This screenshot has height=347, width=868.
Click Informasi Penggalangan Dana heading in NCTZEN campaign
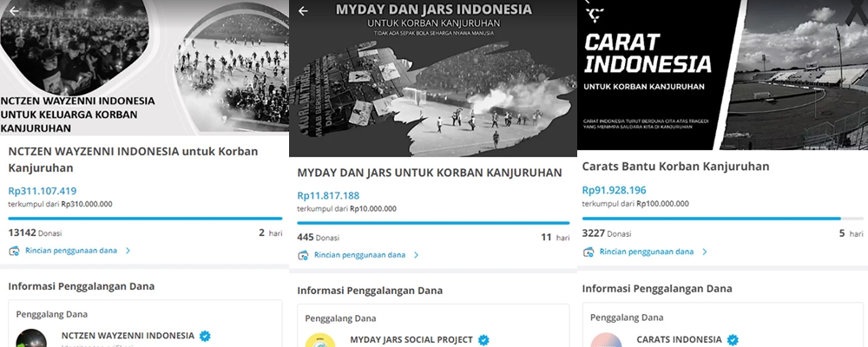pyautogui.click(x=82, y=286)
